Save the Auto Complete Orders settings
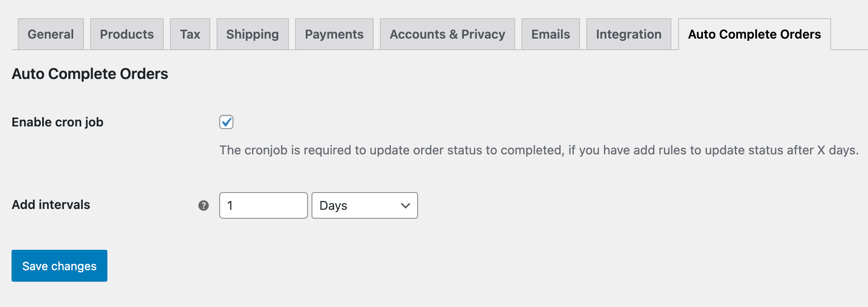The height and width of the screenshot is (307, 868). (x=59, y=265)
